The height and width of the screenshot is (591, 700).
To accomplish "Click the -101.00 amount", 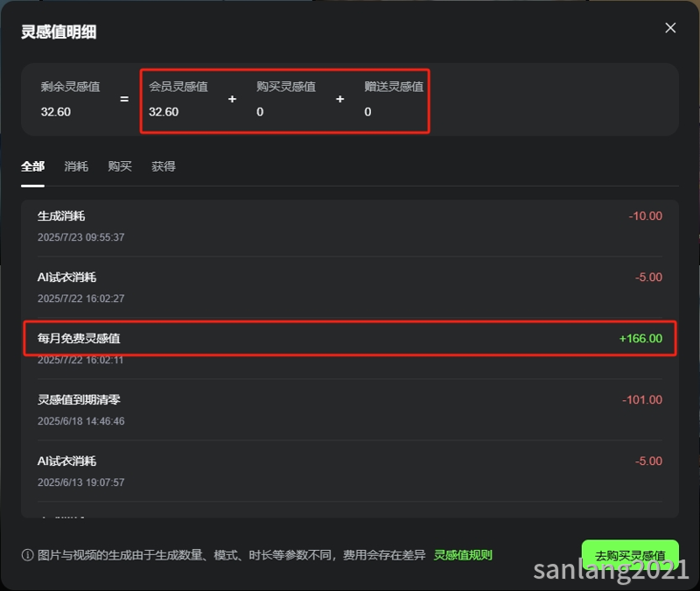I will coord(642,400).
